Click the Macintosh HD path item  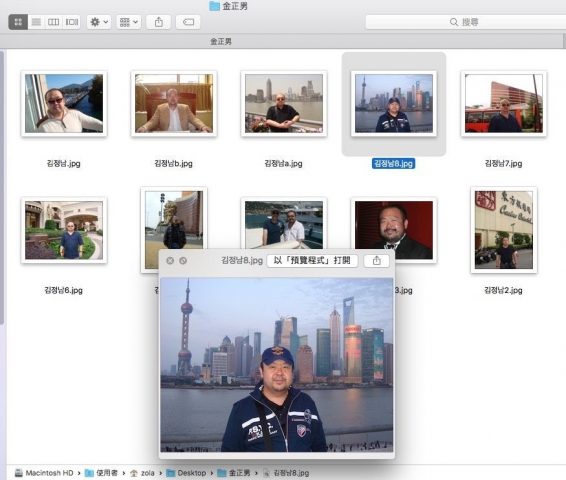[x=44, y=473]
